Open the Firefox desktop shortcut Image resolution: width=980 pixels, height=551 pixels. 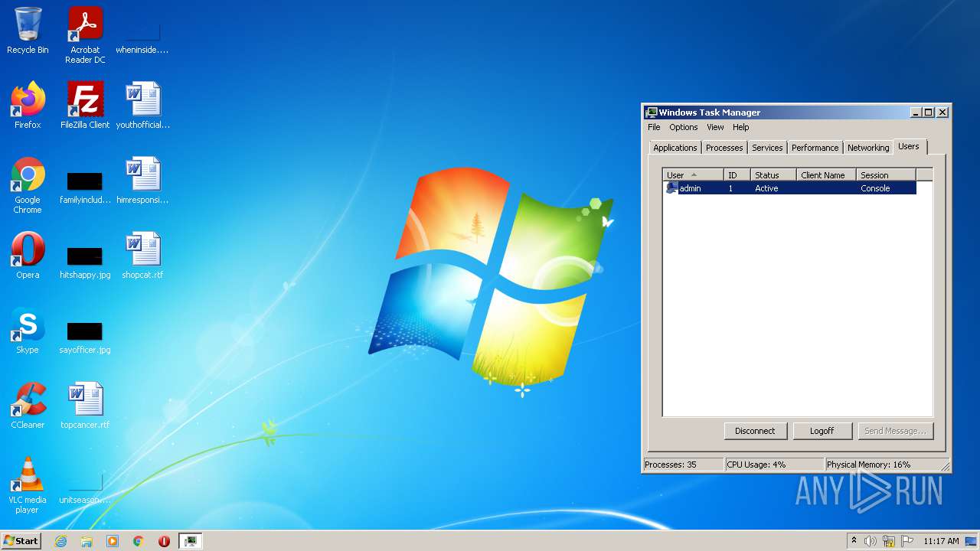coord(28,106)
